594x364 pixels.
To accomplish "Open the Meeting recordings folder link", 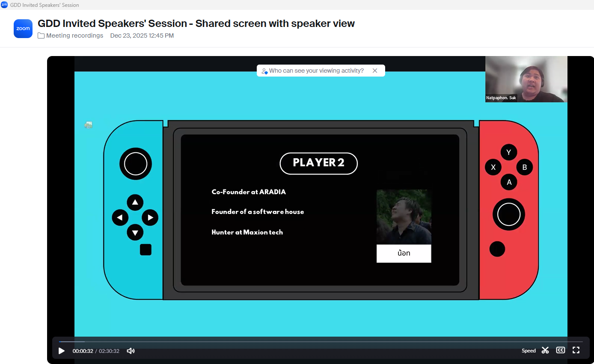I will [74, 36].
